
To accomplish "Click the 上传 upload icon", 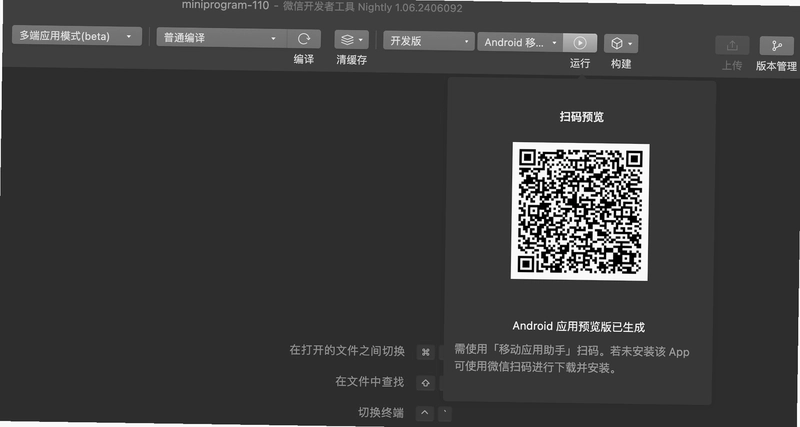I will point(732,45).
